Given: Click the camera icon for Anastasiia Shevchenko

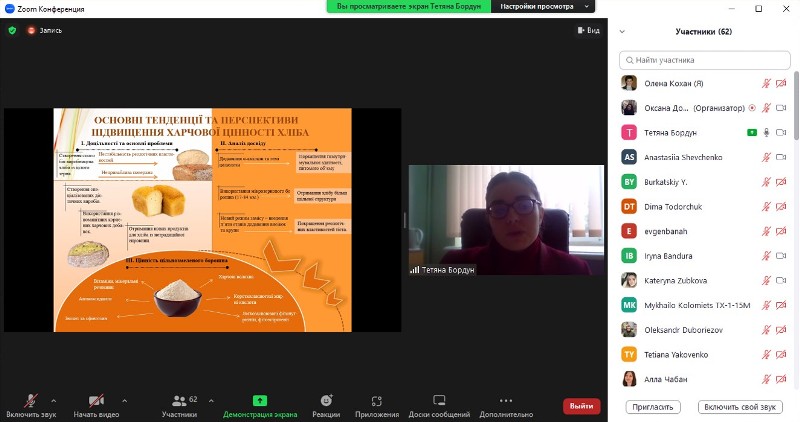Looking at the screenshot, I should point(781,157).
